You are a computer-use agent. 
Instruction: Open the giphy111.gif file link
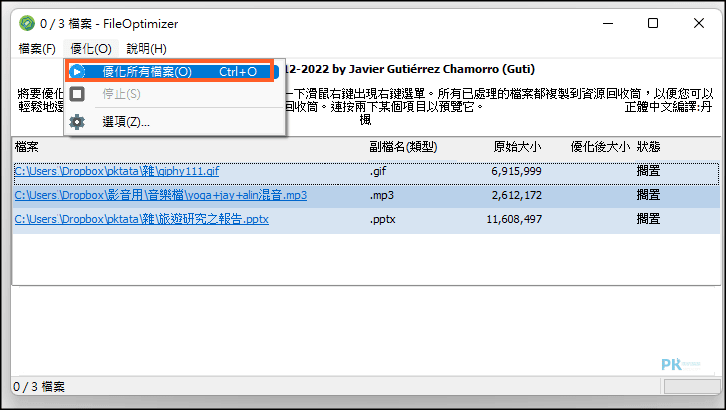point(117,171)
